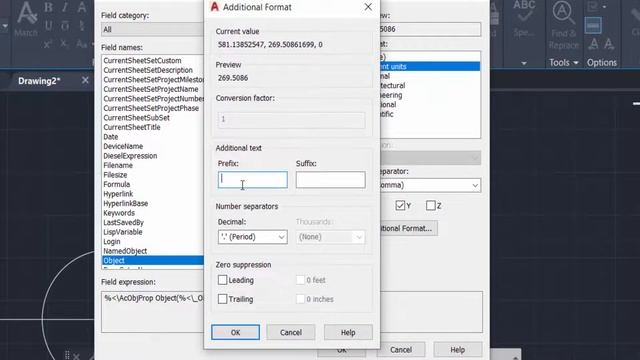Click the Change Case Aa icon
The height and width of the screenshot is (360, 640).
coord(82,44)
